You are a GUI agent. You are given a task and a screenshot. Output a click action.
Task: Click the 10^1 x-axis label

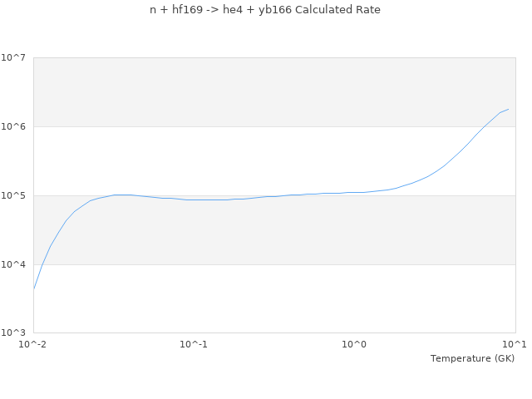(x=515, y=344)
